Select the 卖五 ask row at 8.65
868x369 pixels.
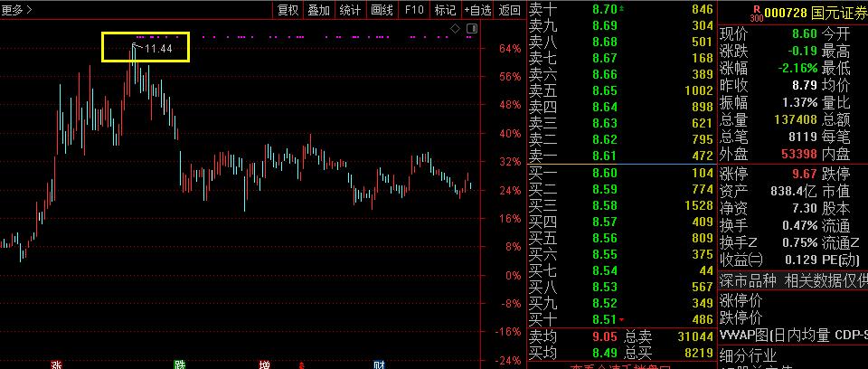tap(621, 90)
